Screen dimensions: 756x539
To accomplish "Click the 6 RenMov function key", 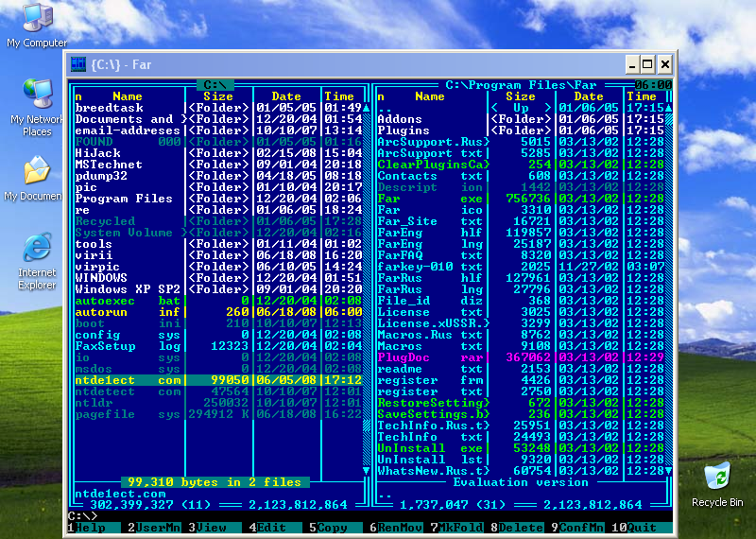I will pyautogui.click(x=396, y=528).
